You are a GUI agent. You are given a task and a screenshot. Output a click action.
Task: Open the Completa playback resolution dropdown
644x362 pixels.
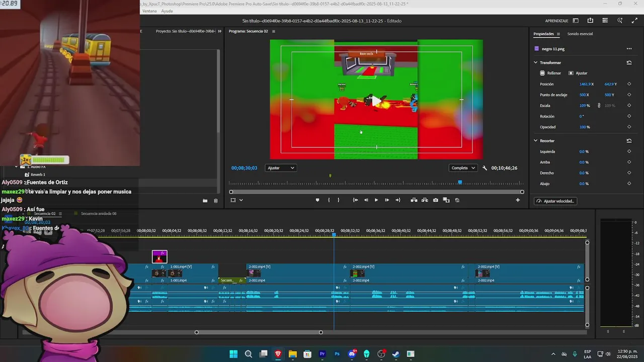(x=463, y=168)
